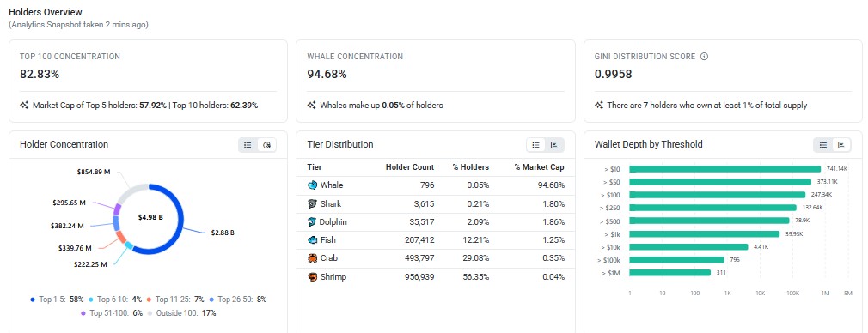
Task: Switch Tier Distribution to bar chart view
Action: coord(554,145)
